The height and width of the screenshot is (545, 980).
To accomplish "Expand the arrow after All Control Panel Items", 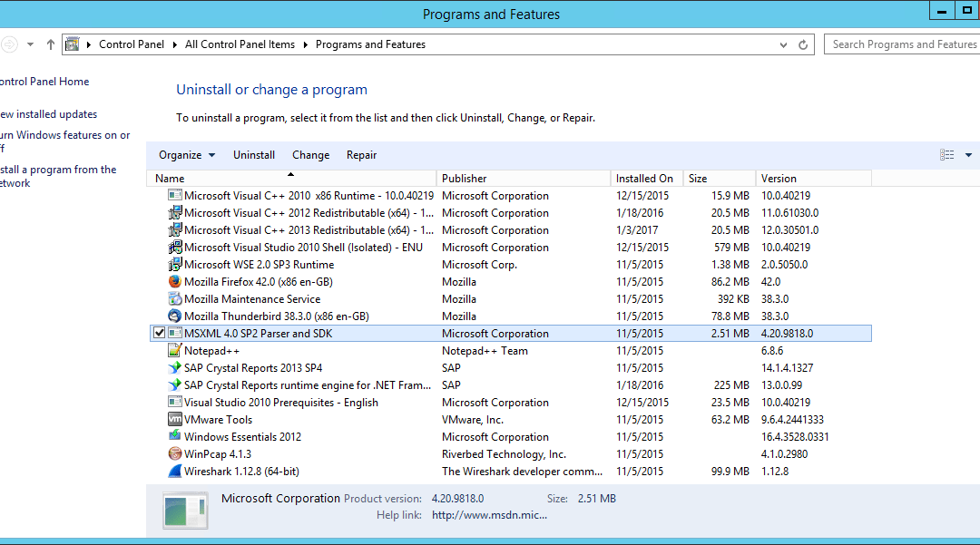I will pyautogui.click(x=306, y=44).
